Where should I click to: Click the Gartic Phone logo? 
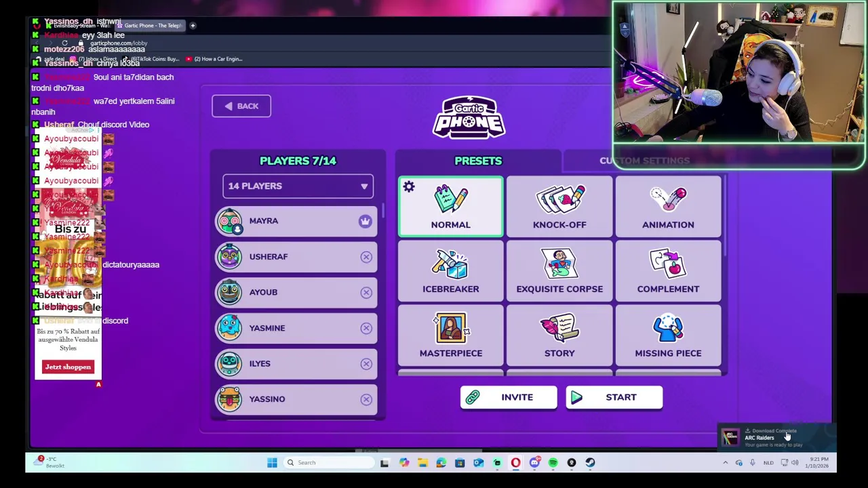[x=469, y=118]
